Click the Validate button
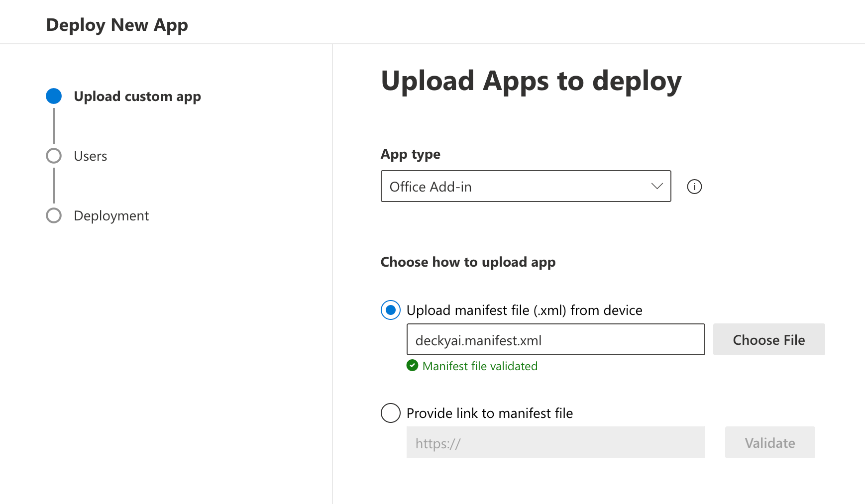This screenshot has height=504, width=865. click(x=770, y=442)
